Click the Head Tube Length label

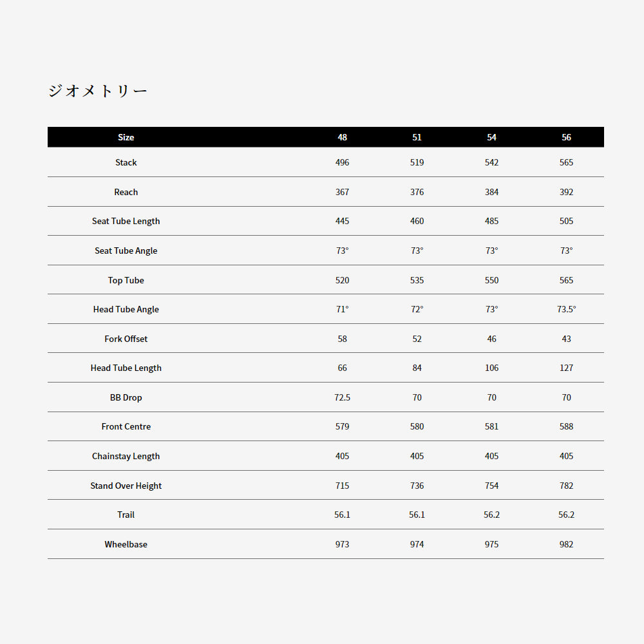[x=126, y=368]
